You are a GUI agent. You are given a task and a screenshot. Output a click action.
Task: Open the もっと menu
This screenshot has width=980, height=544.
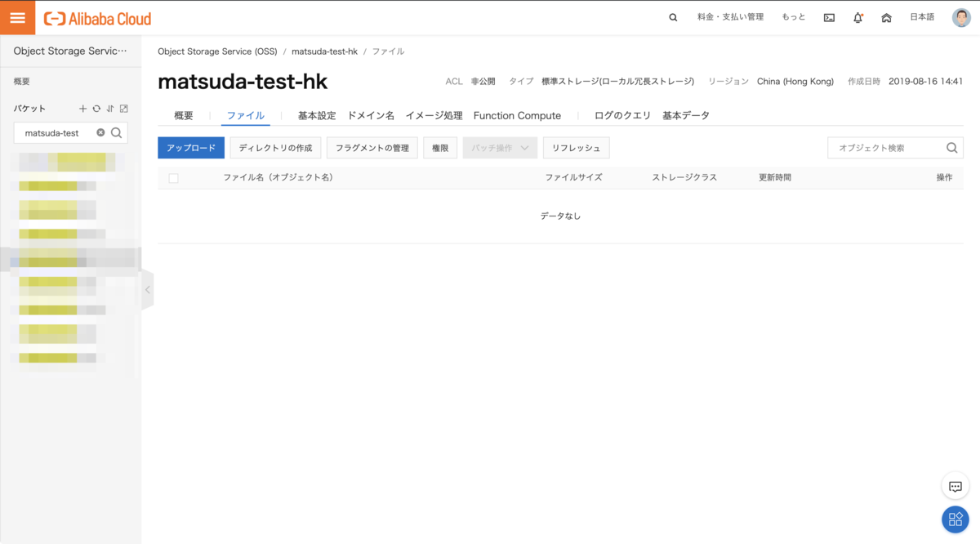click(793, 17)
